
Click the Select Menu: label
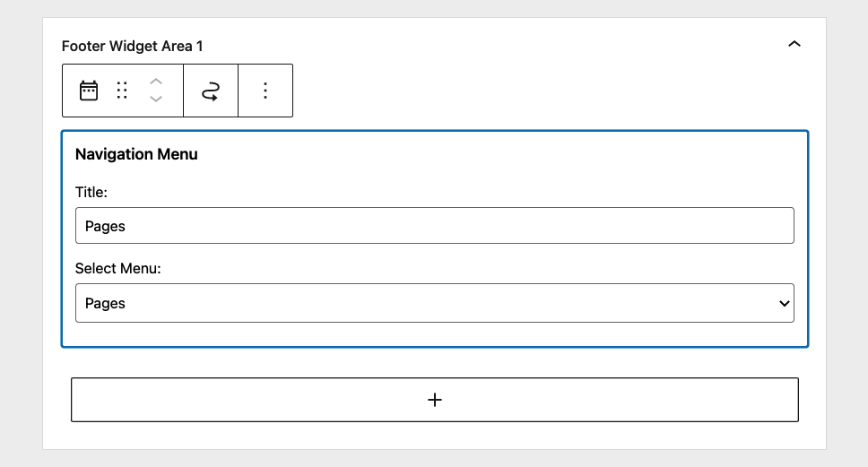(117, 268)
